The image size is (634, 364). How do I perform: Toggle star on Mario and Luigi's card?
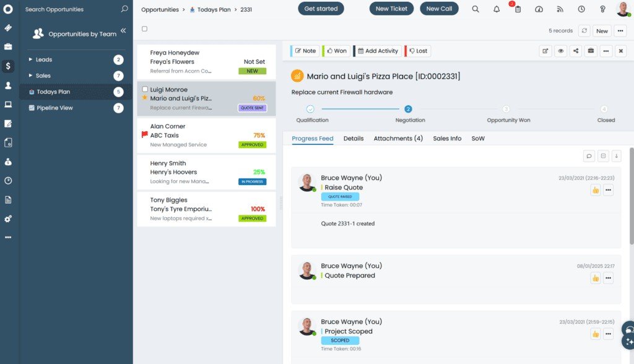144,97
